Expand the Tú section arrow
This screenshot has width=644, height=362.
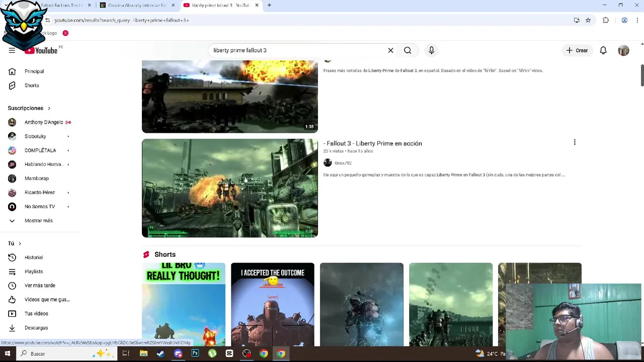pyautogui.click(x=20, y=243)
